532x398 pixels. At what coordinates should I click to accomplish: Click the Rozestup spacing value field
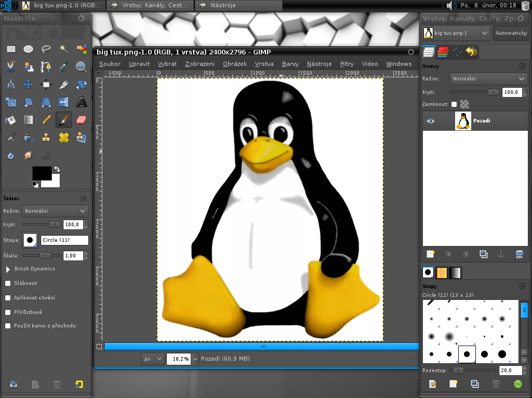(510, 370)
